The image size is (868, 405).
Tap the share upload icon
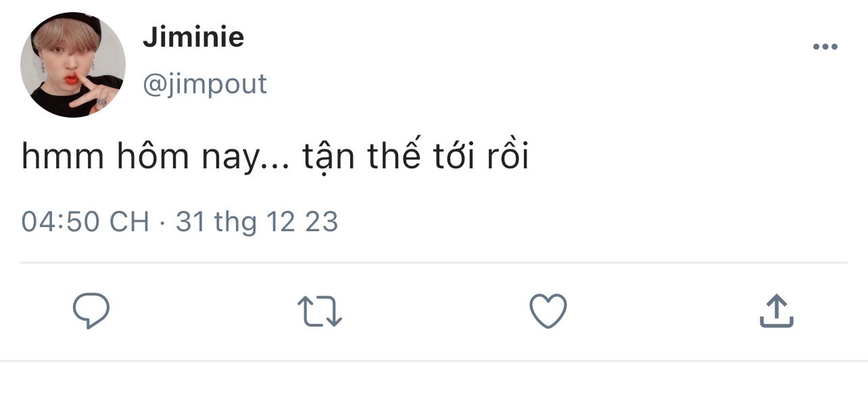[x=776, y=311]
